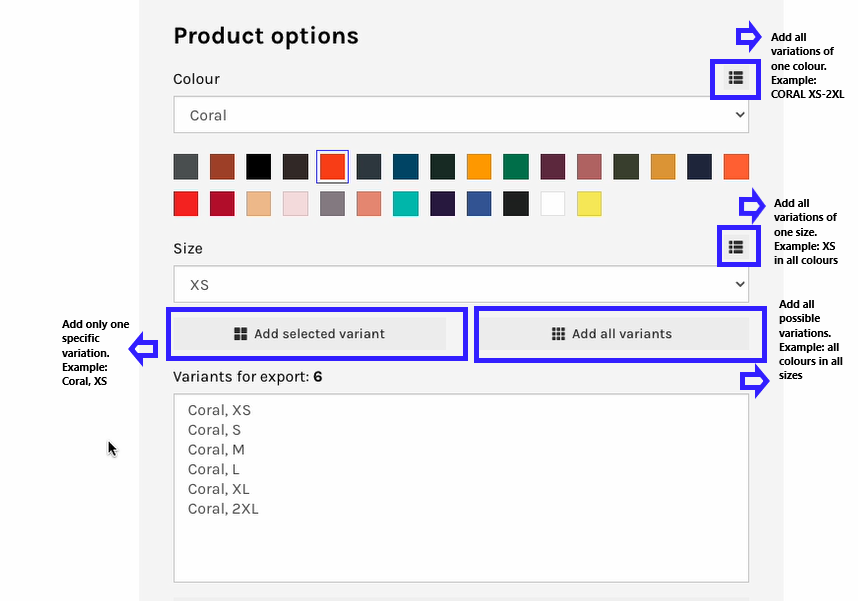Viewport: 858px width, 601px height.
Task: Open the Colour dropdown showing Coral
Action: pyautogui.click(x=461, y=115)
